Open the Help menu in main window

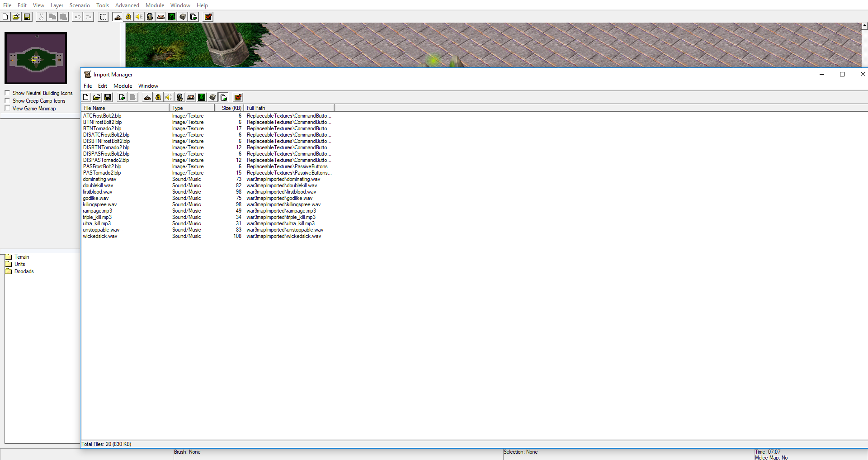[x=202, y=5]
